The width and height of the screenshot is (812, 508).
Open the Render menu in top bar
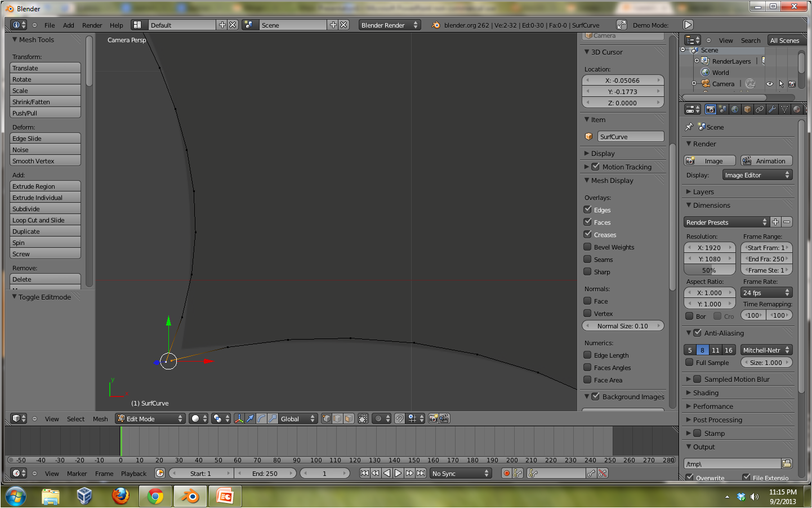point(92,25)
